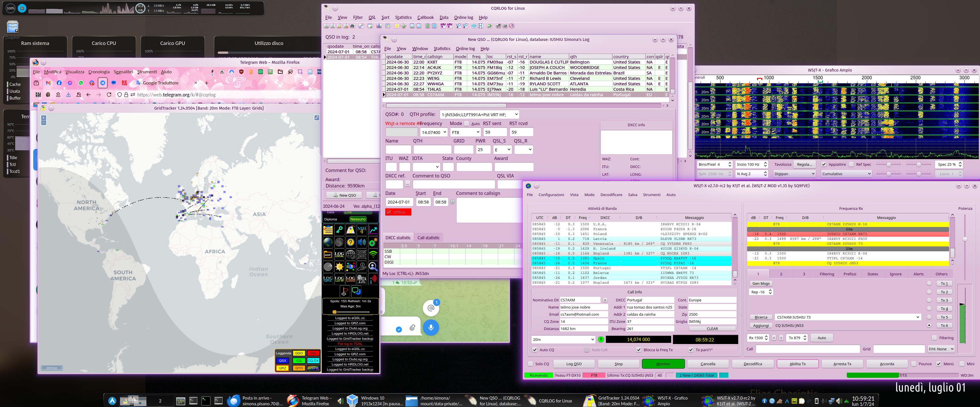
Task: Click the green Monitor button
Action: (663, 364)
